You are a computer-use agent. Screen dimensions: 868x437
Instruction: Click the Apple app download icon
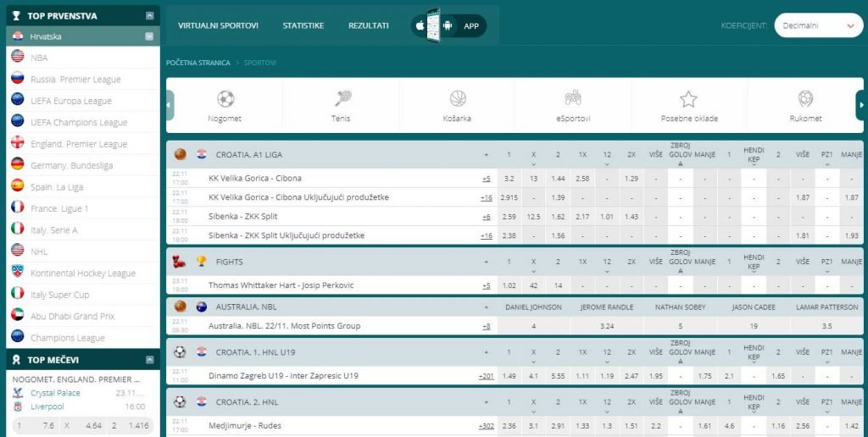click(420, 25)
